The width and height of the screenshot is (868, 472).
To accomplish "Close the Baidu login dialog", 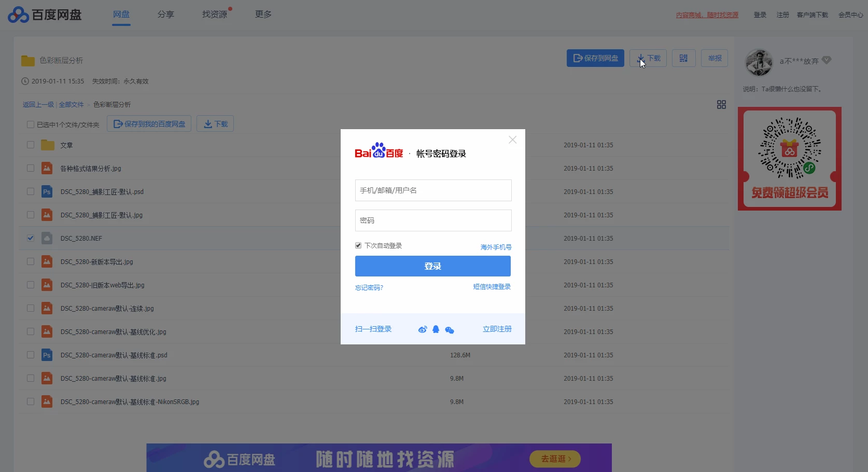I will click(x=513, y=140).
